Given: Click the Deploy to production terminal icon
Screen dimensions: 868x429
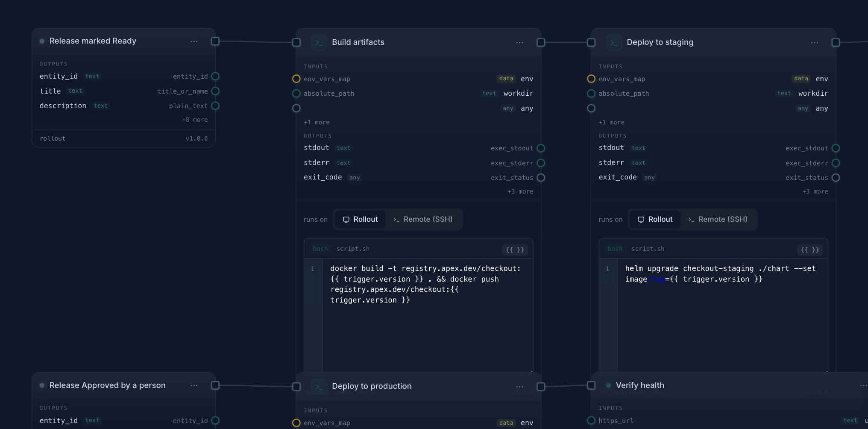Looking at the screenshot, I should pyautogui.click(x=319, y=387).
